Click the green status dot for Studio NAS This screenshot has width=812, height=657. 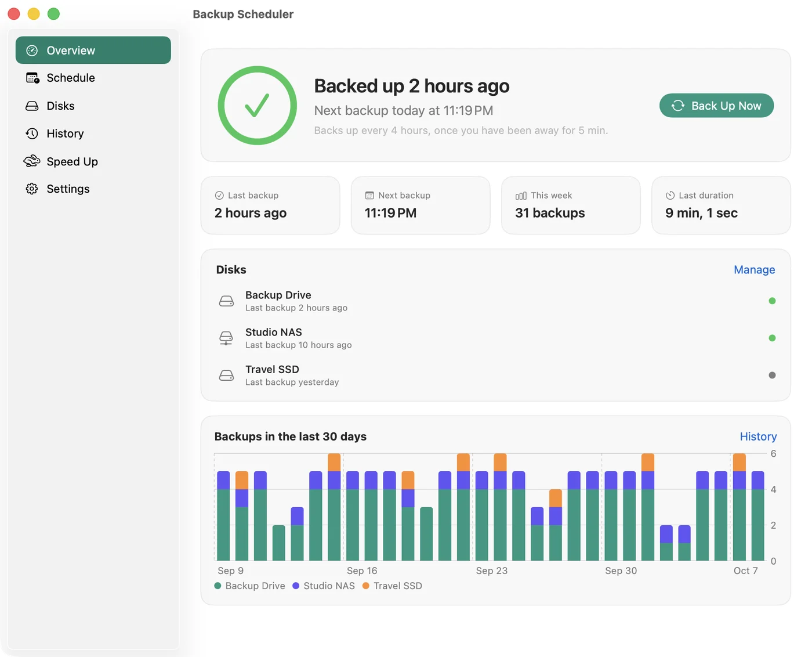click(x=772, y=338)
